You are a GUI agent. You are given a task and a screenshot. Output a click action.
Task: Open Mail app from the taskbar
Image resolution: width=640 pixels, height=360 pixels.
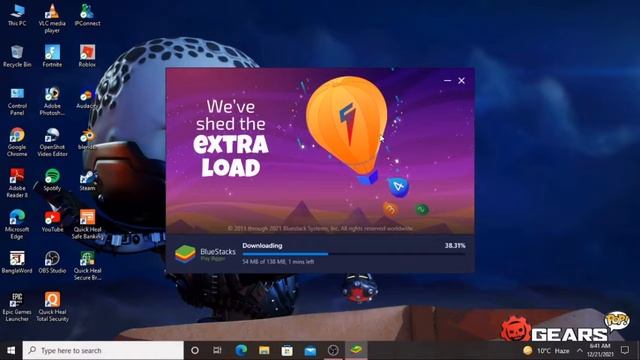(x=310, y=350)
